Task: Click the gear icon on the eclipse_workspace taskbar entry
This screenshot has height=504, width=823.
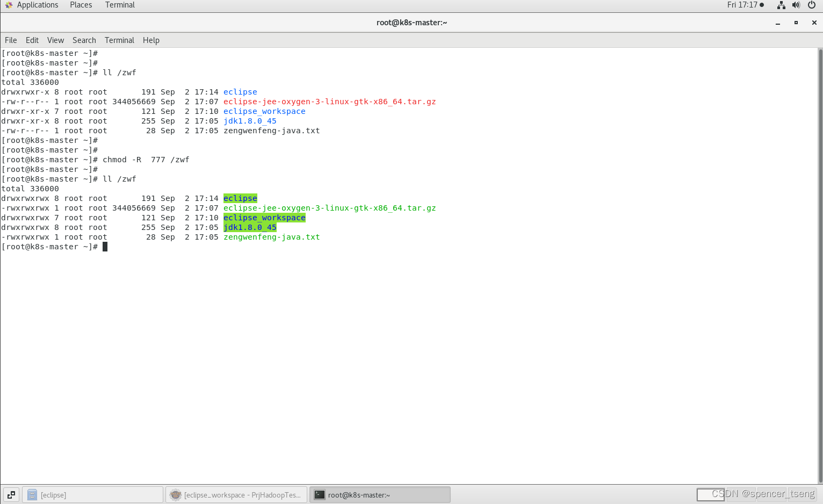Action: [x=176, y=495]
